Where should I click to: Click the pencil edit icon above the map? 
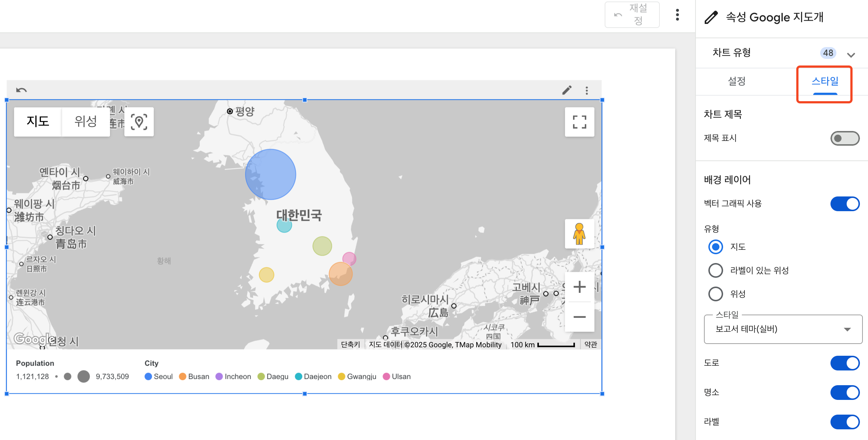[x=567, y=90]
